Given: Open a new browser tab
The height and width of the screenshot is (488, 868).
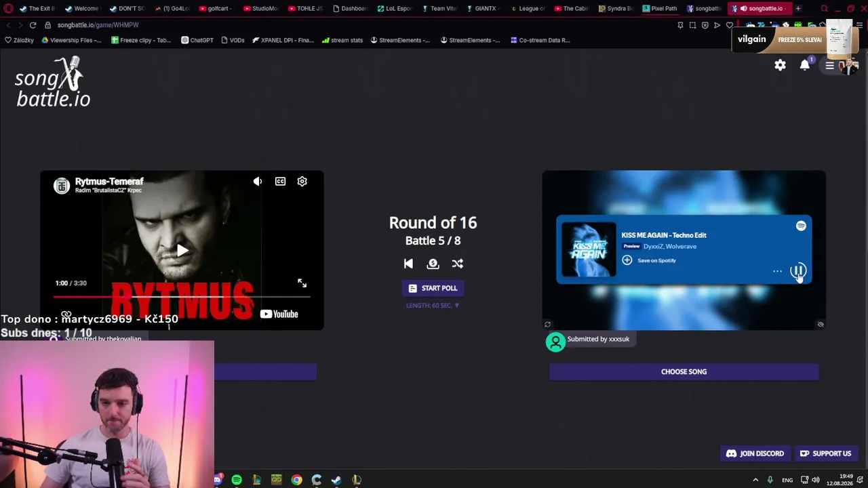Looking at the screenshot, I should tap(798, 9).
